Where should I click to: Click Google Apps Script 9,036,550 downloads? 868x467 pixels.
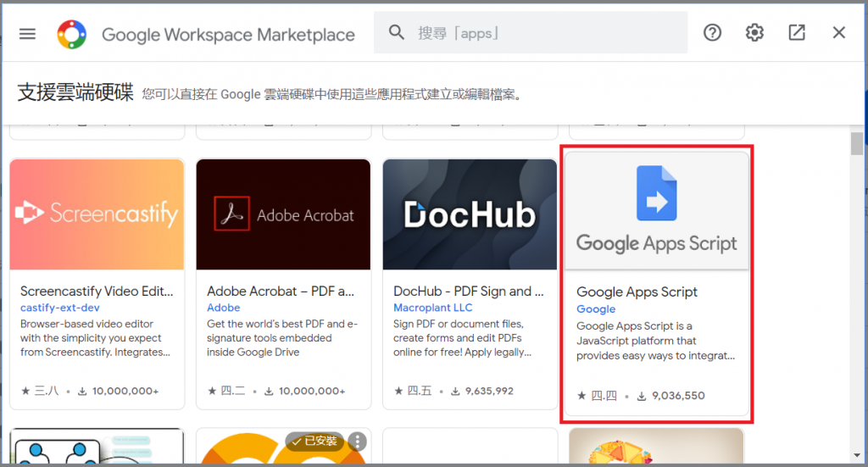pos(671,396)
